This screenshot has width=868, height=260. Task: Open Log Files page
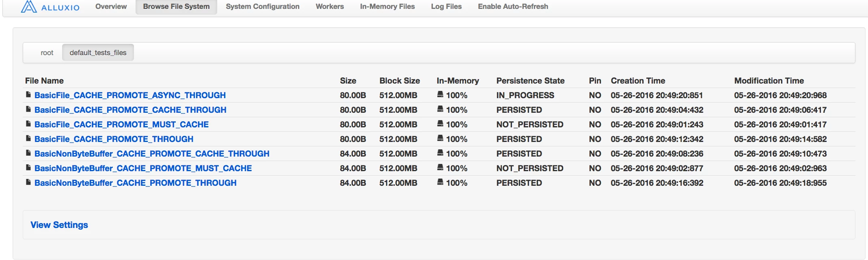click(x=446, y=6)
